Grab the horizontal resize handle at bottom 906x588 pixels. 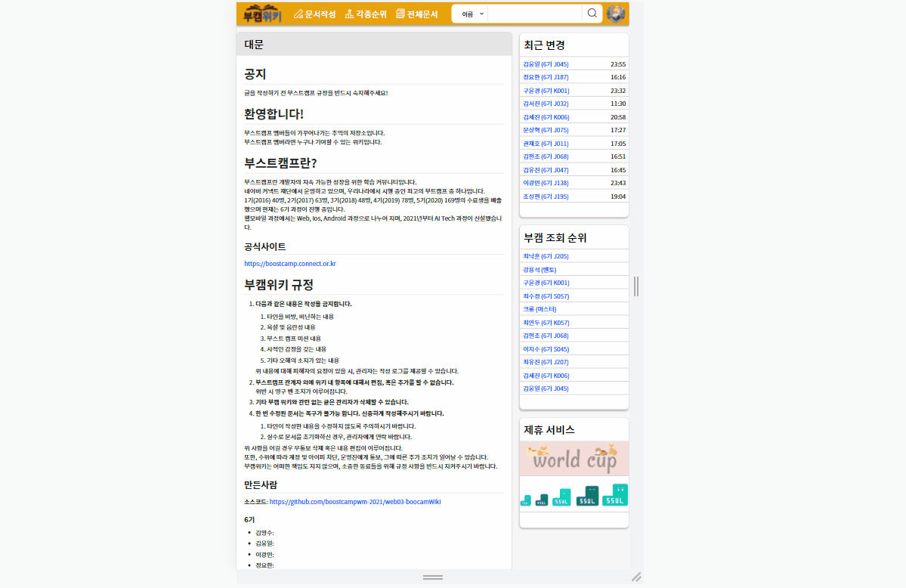tap(433, 577)
